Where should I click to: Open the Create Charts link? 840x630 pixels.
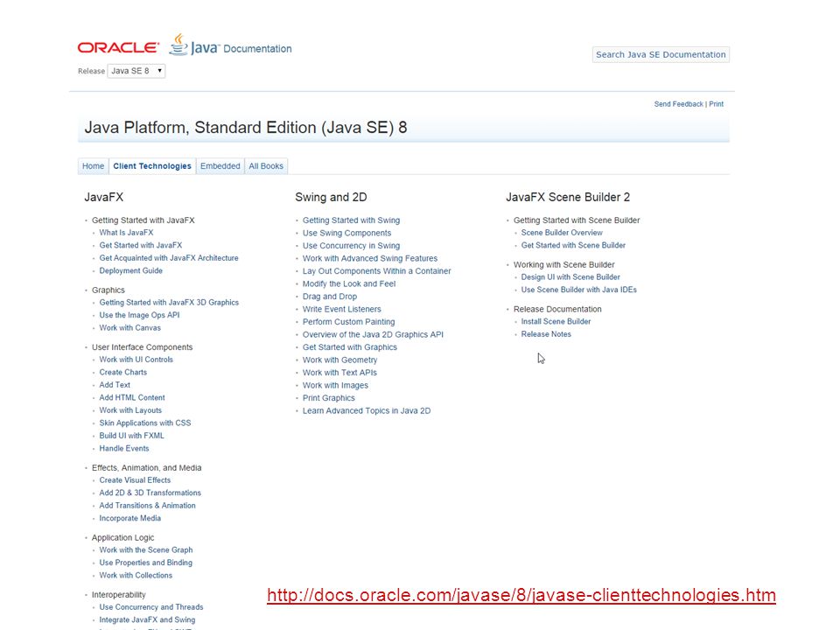click(122, 373)
